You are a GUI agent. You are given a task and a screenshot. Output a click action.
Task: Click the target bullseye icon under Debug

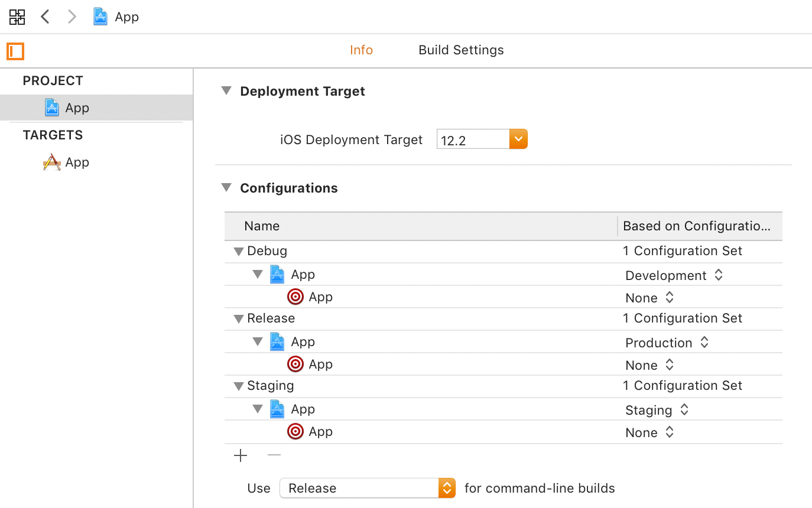pyautogui.click(x=295, y=297)
